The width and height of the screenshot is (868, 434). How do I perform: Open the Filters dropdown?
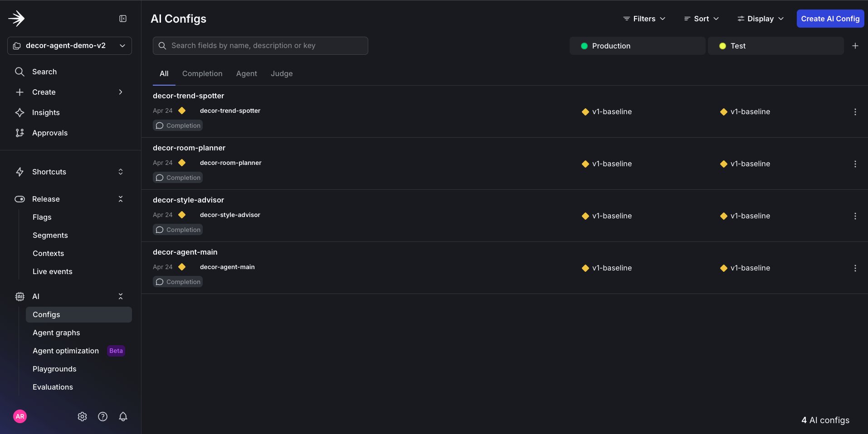click(644, 19)
